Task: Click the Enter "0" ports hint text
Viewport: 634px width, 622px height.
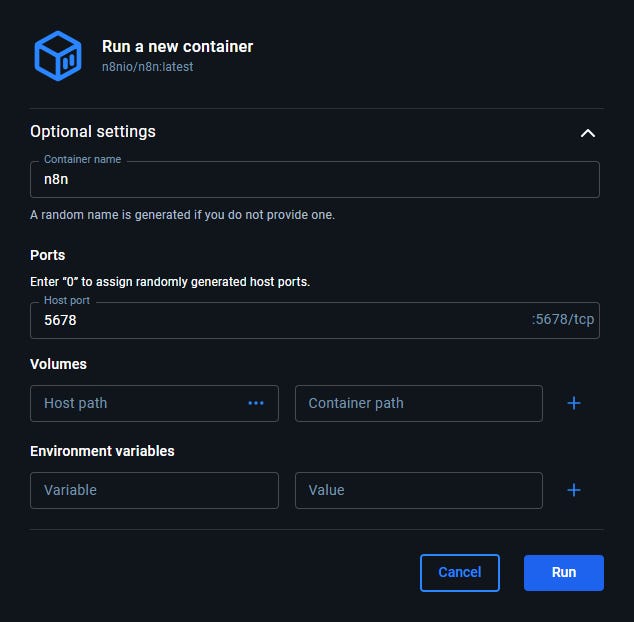Action: [170, 281]
